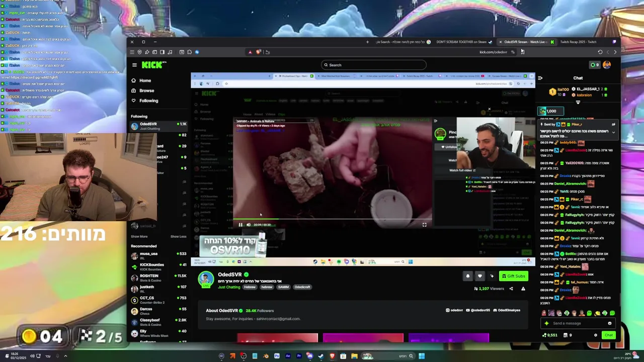
Task: Open the @odedsvr95 YouTube link
Action: tap(478, 310)
